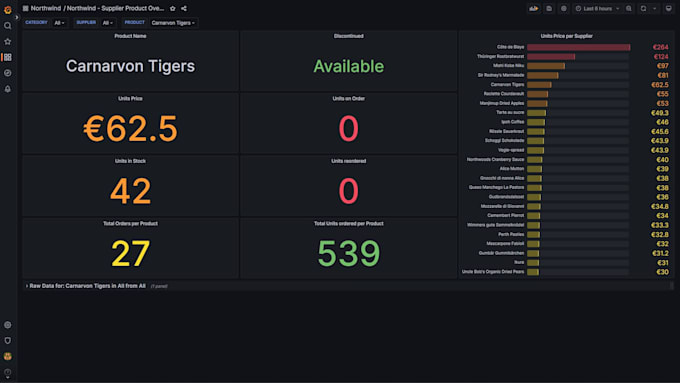Click the Raclette Courdavault label
Image resolution: width=680 pixels, height=383 pixels.
[504, 94]
